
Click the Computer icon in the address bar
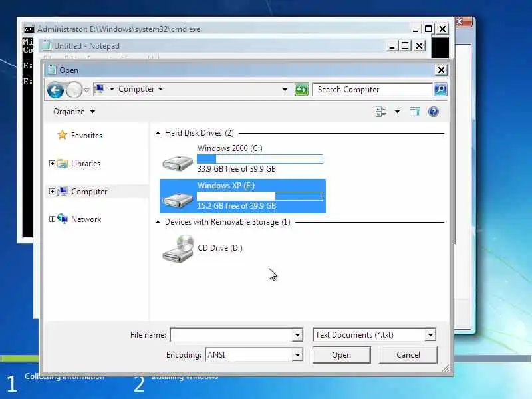tap(99, 89)
